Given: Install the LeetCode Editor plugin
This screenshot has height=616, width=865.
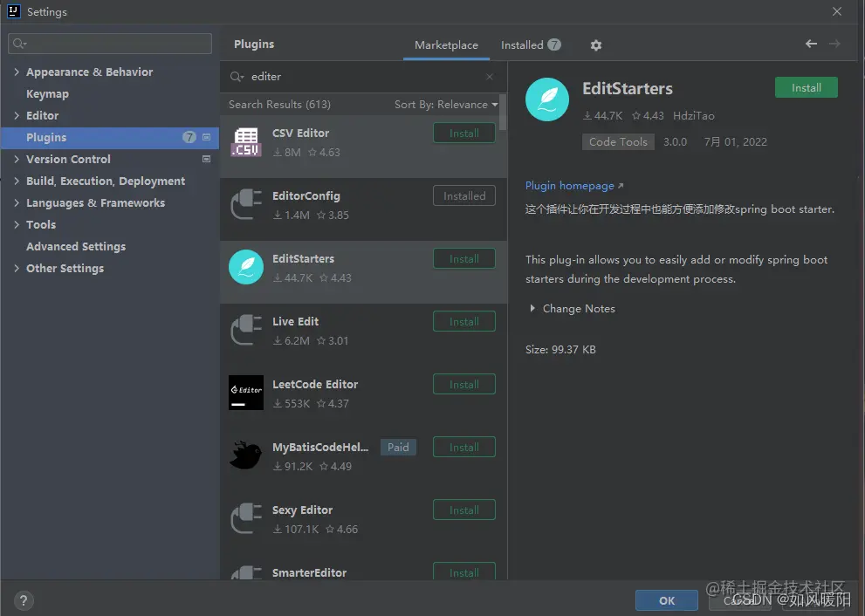Looking at the screenshot, I should [464, 385].
